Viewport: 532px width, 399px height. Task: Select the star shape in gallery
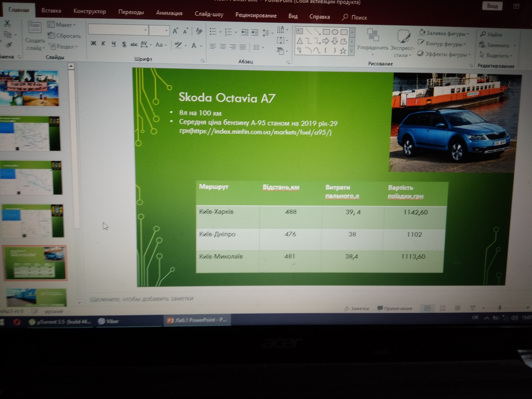tap(343, 51)
